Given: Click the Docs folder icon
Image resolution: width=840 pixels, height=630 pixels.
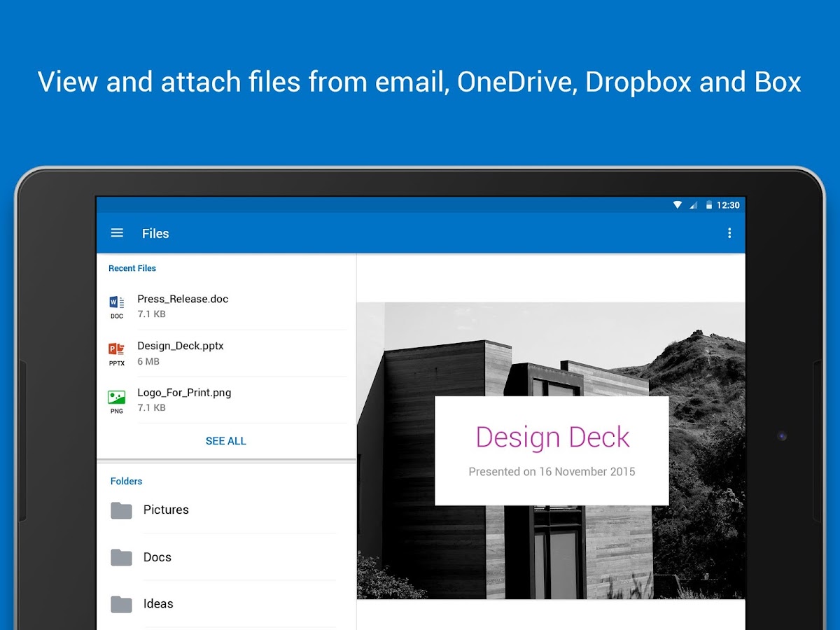Looking at the screenshot, I should (x=120, y=557).
